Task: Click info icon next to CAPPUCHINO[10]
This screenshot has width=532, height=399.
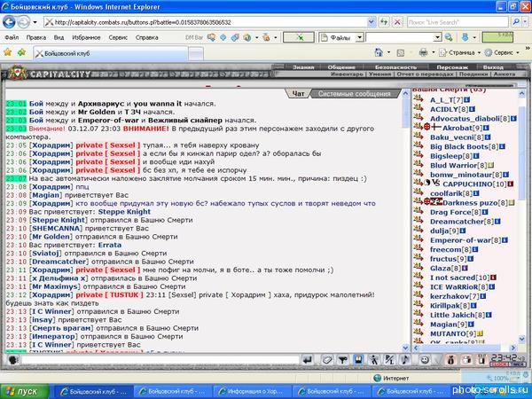Action: [511, 184]
